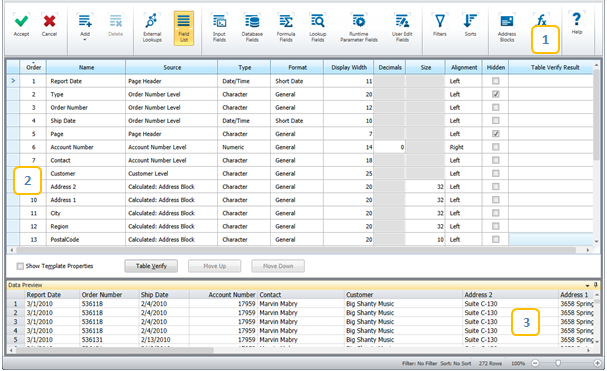Click the Table Verify button
The width and height of the screenshot is (607, 371).
151,266
